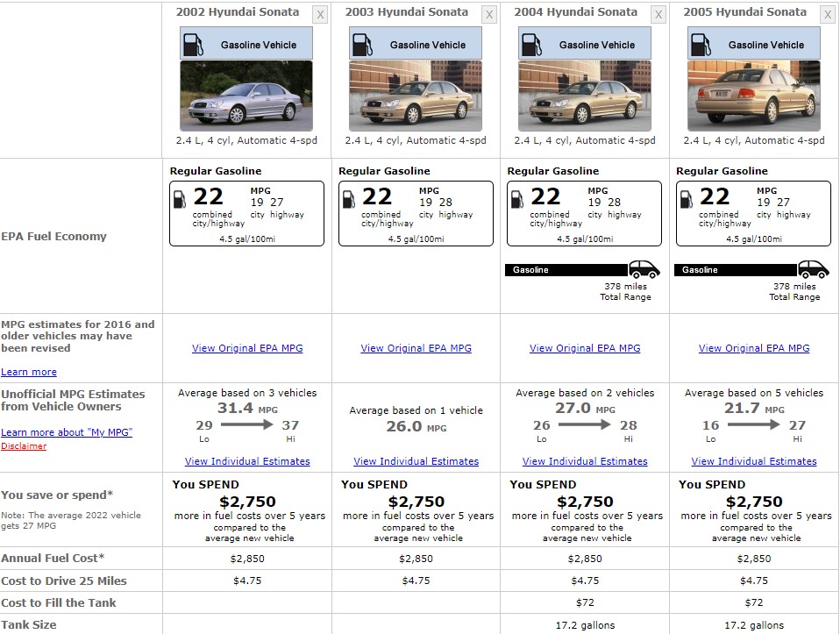Open the 2004 Hyundai Sonata photo
The height and width of the screenshot is (634, 840).
pyautogui.click(x=585, y=96)
